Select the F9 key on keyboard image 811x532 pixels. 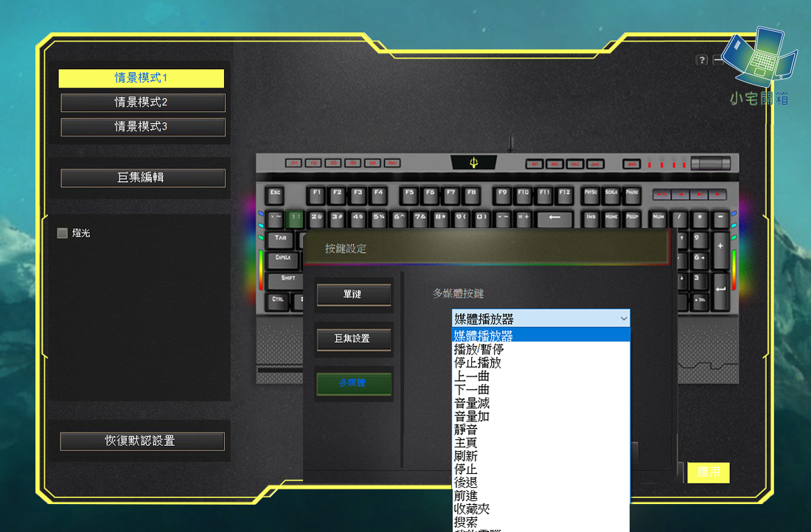pos(502,195)
